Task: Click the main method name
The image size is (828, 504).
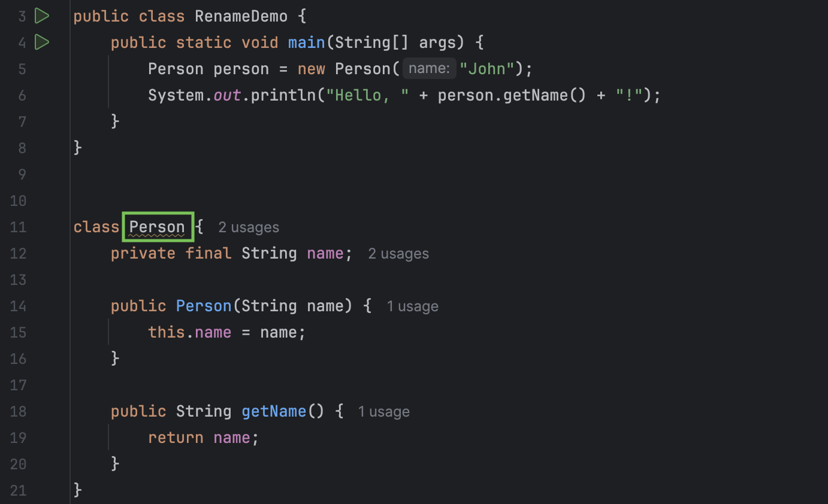Action: point(306,42)
